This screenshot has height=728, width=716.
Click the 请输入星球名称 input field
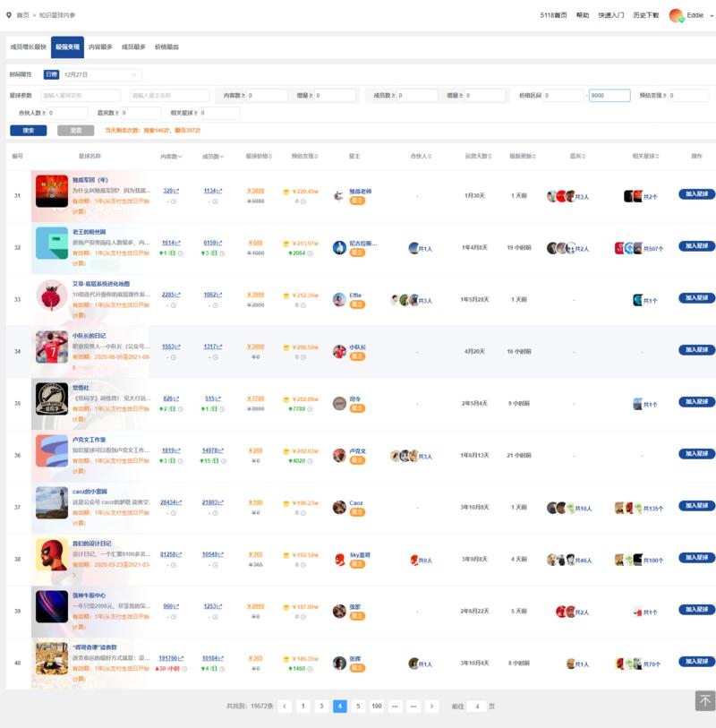79,95
